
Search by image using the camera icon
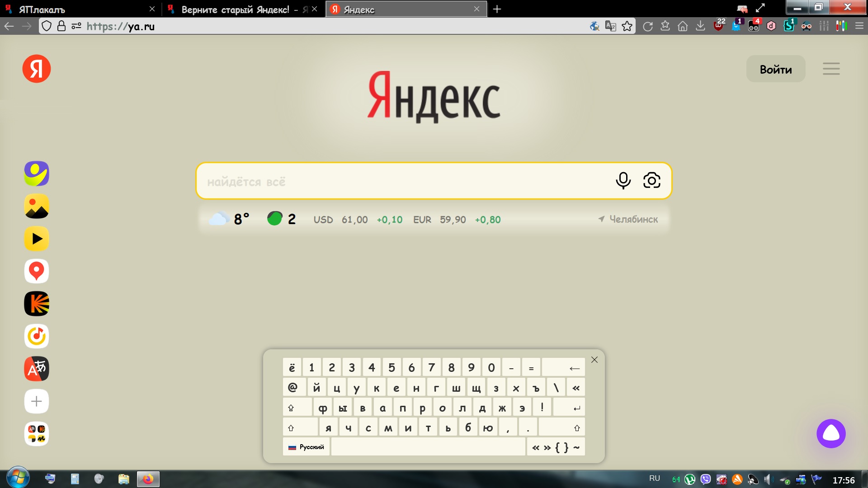coord(652,180)
